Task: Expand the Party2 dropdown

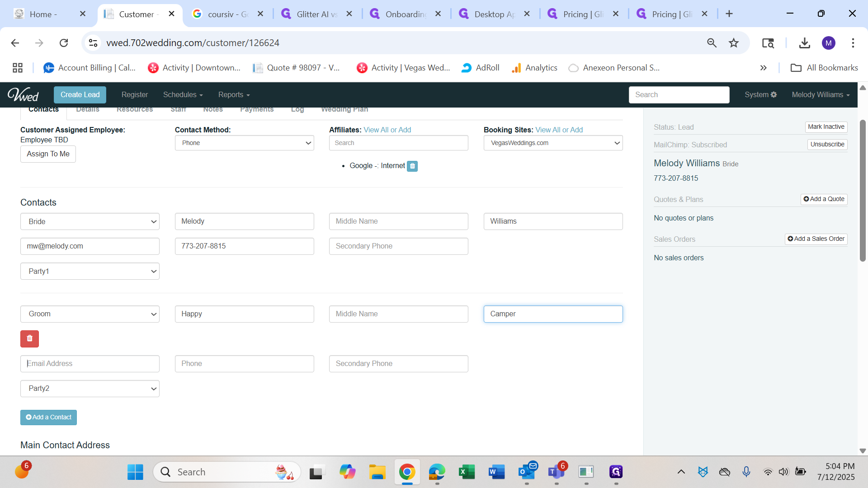Action: click(90, 389)
